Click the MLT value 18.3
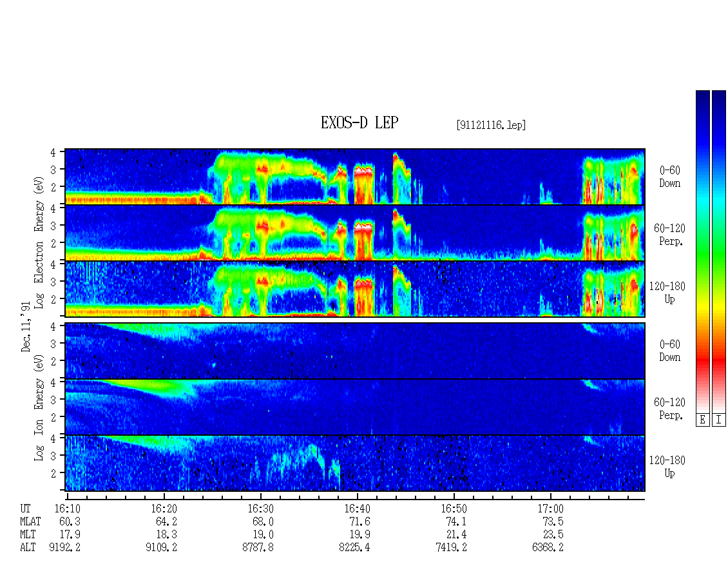Screen dimensions: 728x564 [x=166, y=535]
